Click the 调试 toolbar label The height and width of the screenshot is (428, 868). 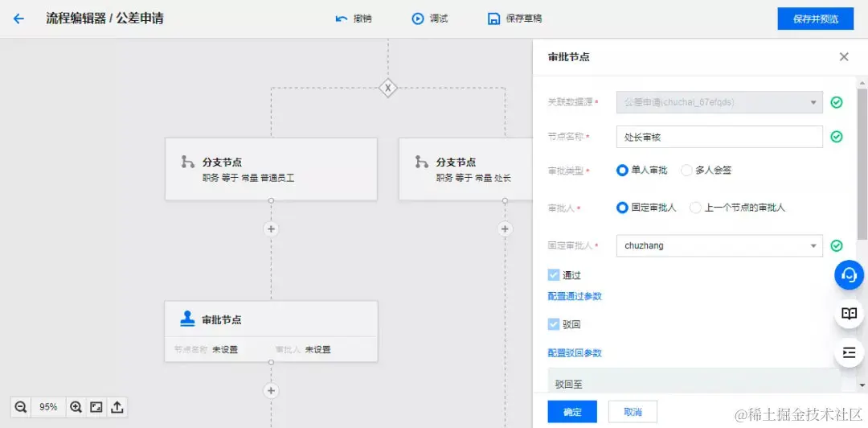coord(439,19)
